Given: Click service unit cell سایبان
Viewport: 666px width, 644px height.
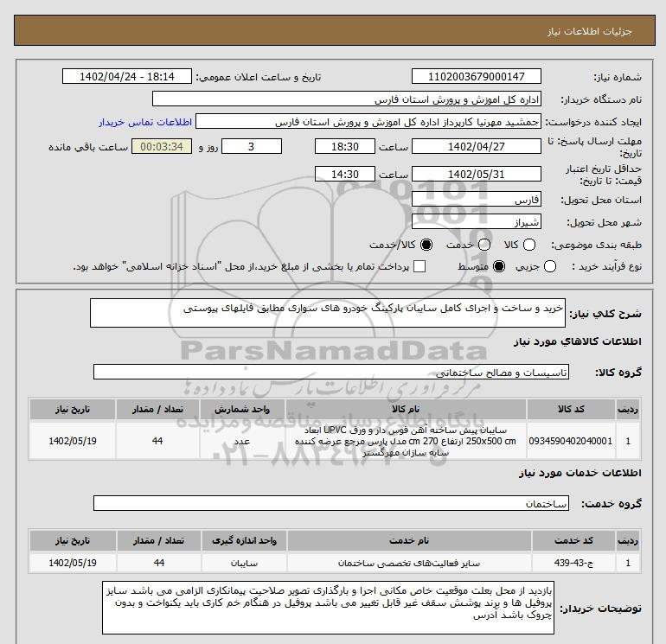Looking at the screenshot, I should pos(244,563).
